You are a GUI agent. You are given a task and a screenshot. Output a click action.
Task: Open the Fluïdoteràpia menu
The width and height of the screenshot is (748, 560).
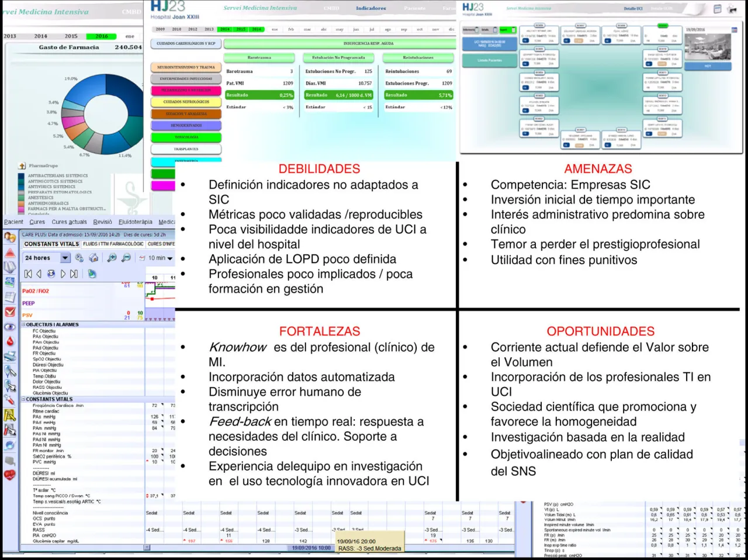[135, 222]
